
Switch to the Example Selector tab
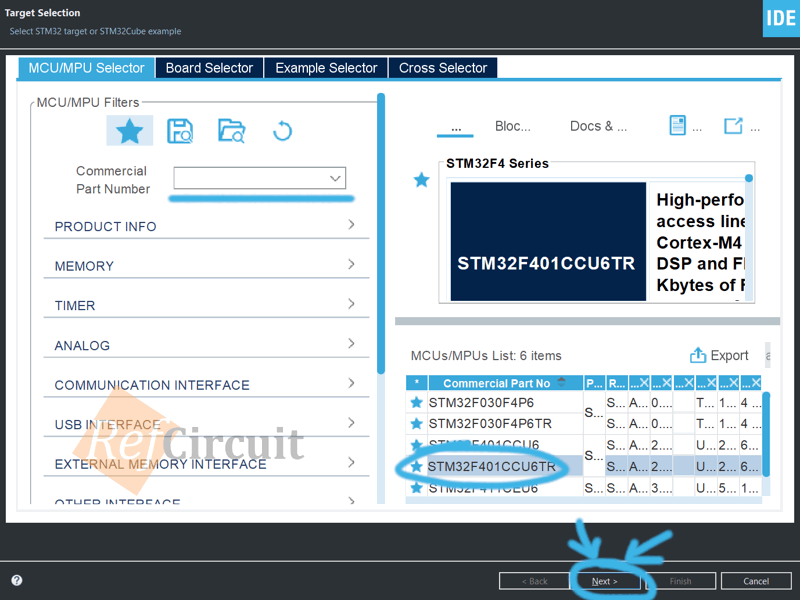pyautogui.click(x=326, y=68)
